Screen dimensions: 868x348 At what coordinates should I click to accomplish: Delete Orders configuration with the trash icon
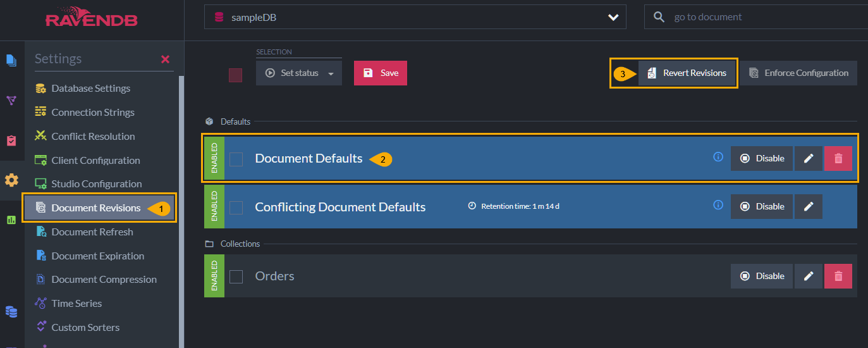point(838,276)
